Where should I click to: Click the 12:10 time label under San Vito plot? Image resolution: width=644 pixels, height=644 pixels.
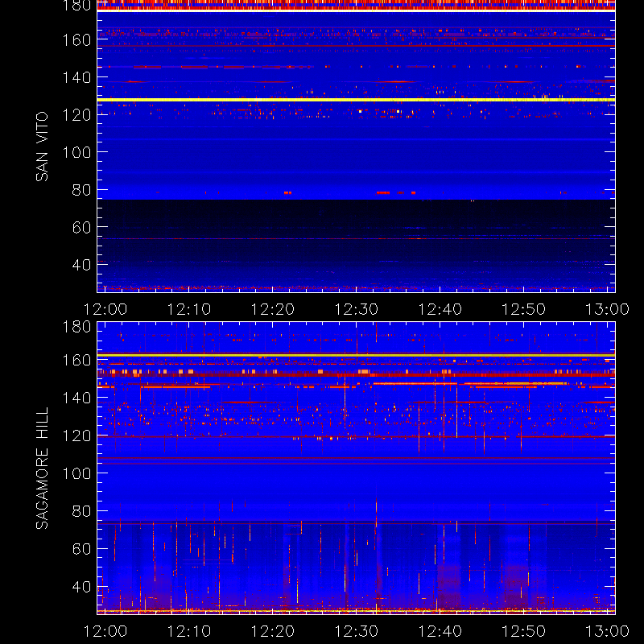189,309
